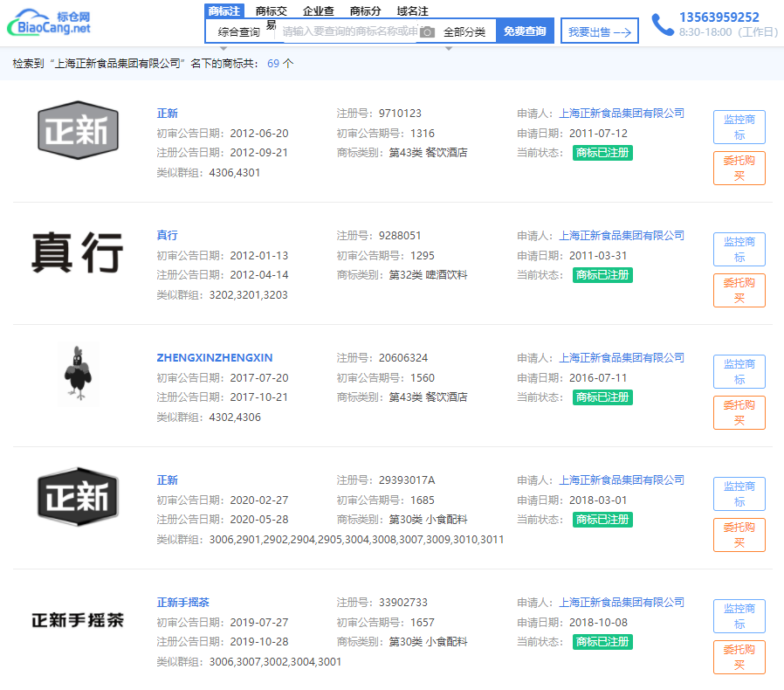
Task: Click application date 2018-10-08
Action: click(598, 623)
